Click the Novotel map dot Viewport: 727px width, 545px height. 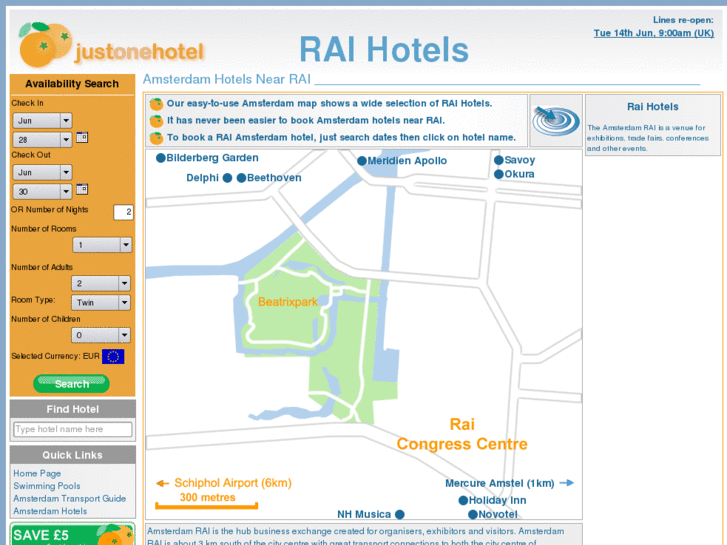(x=473, y=514)
